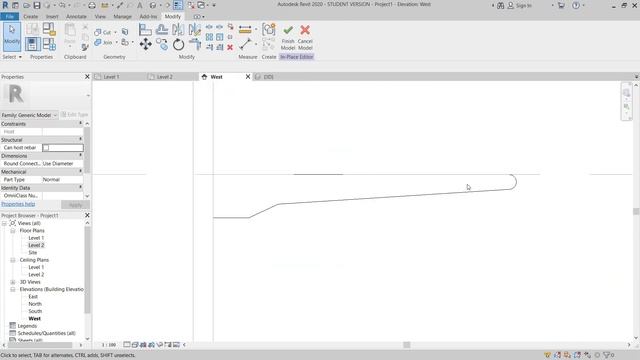Select the Align tool
The height and width of the screenshot is (360, 640).
tap(145, 29)
